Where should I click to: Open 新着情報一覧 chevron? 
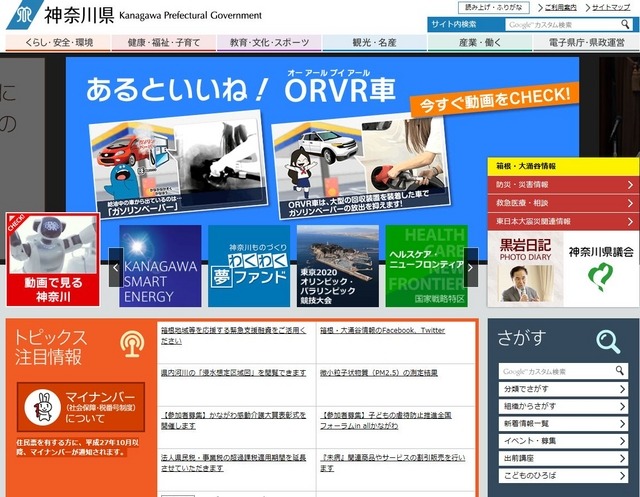coord(622,424)
